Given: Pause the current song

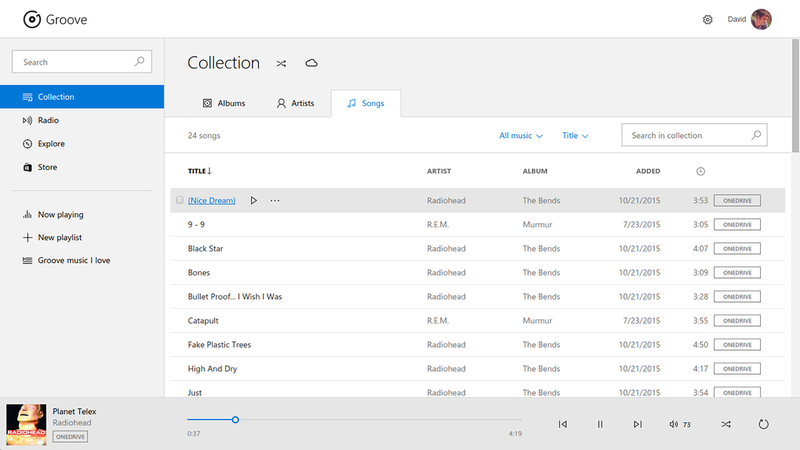Looking at the screenshot, I should (x=600, y=424).
